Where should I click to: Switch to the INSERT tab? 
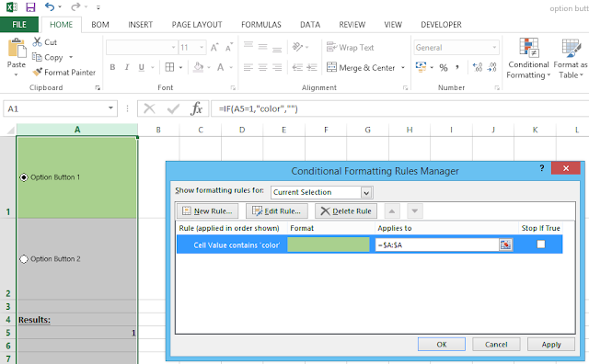click(140, 25)
